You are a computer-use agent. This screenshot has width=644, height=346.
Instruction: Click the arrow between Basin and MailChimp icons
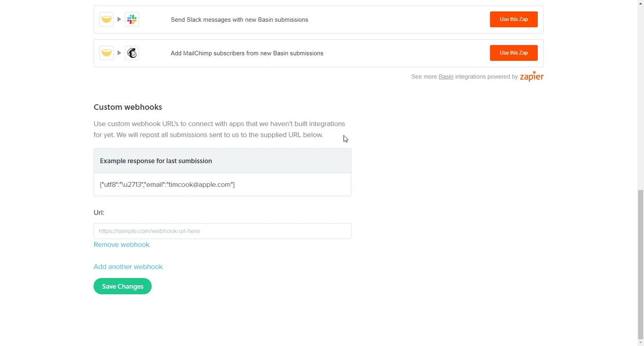(x=119, y=53)
